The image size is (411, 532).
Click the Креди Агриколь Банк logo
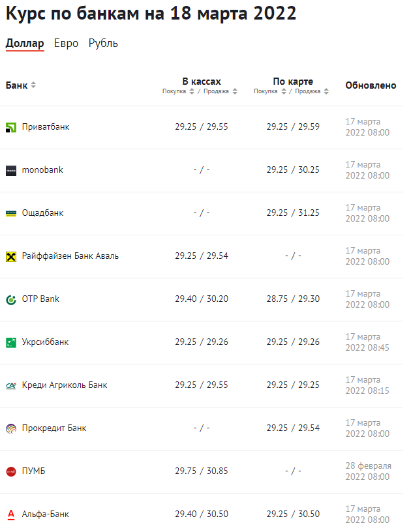11,385
